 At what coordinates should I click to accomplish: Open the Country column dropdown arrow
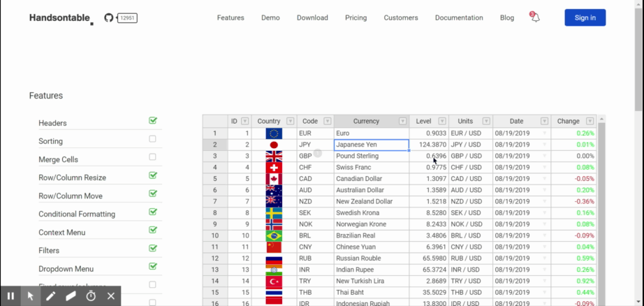tap(291, 121)
